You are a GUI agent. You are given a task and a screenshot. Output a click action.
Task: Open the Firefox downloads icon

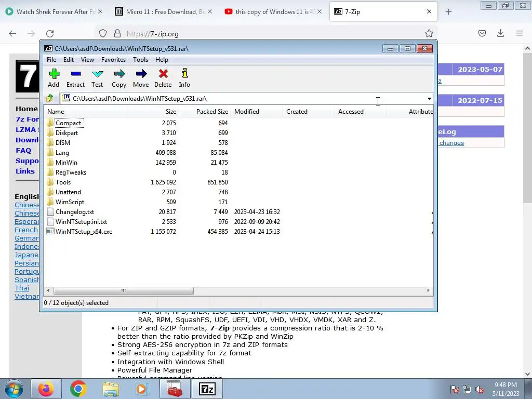(x=500, y=33)
